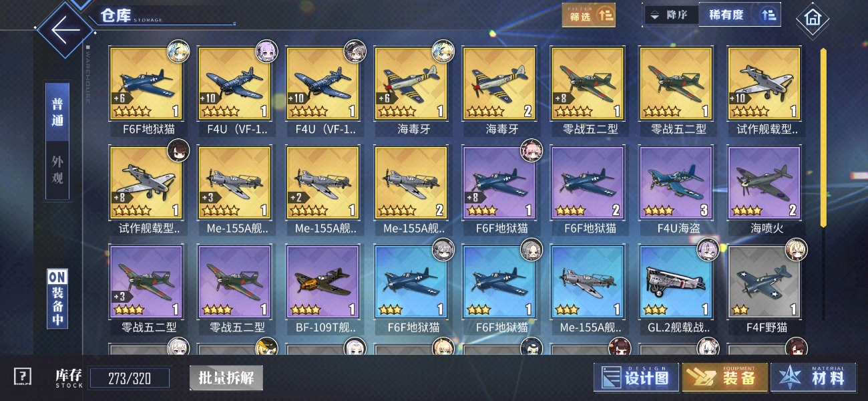
Task: Switch to the 设计图 design tab
Action: (636, 378)
